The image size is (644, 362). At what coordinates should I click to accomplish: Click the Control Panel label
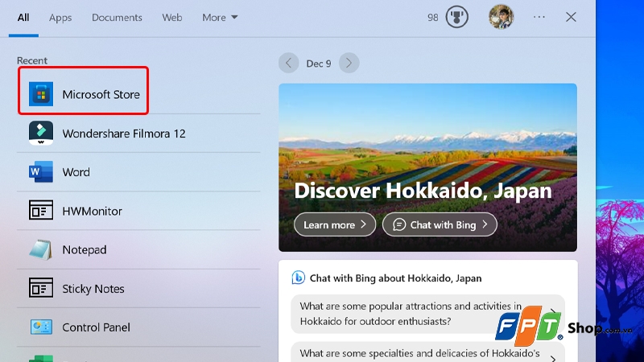[x=96, y=327]
